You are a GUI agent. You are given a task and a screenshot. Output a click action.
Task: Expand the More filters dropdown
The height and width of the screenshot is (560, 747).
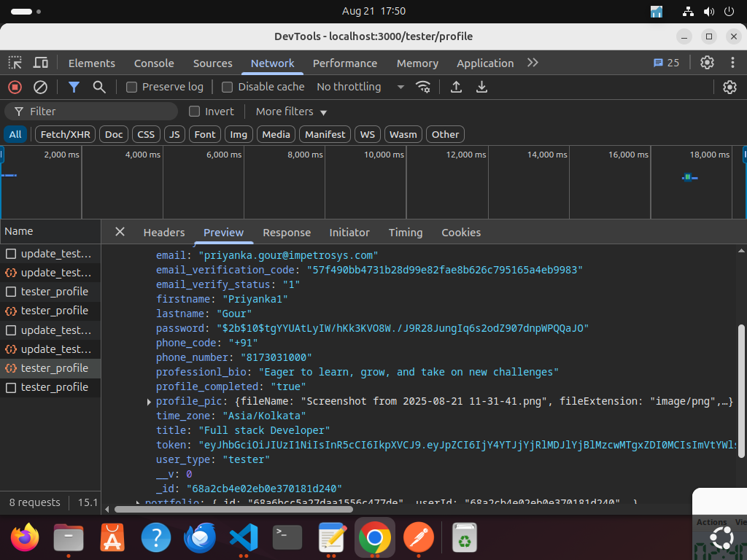pos(291,112)
